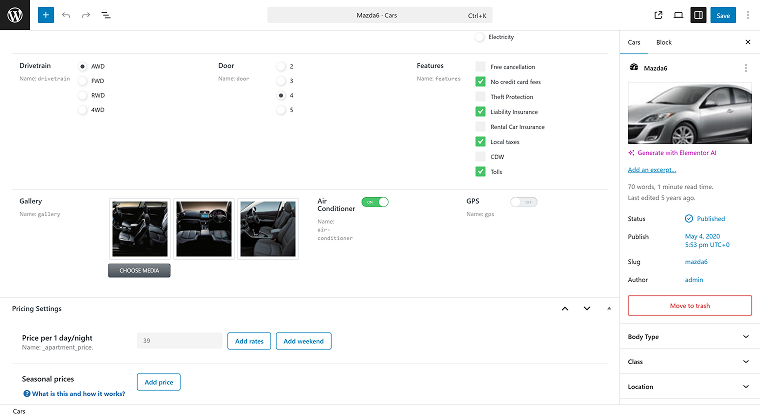Open Mazda6 post actions menu
The height and width of the screenshot is (417, 760).
tap(745, 68)
